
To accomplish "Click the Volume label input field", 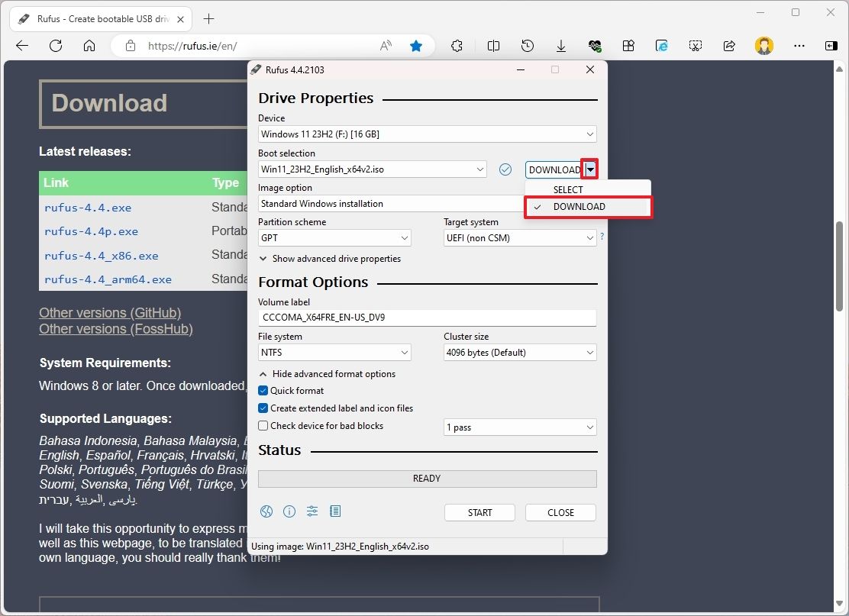I will [x=427, y=318].
